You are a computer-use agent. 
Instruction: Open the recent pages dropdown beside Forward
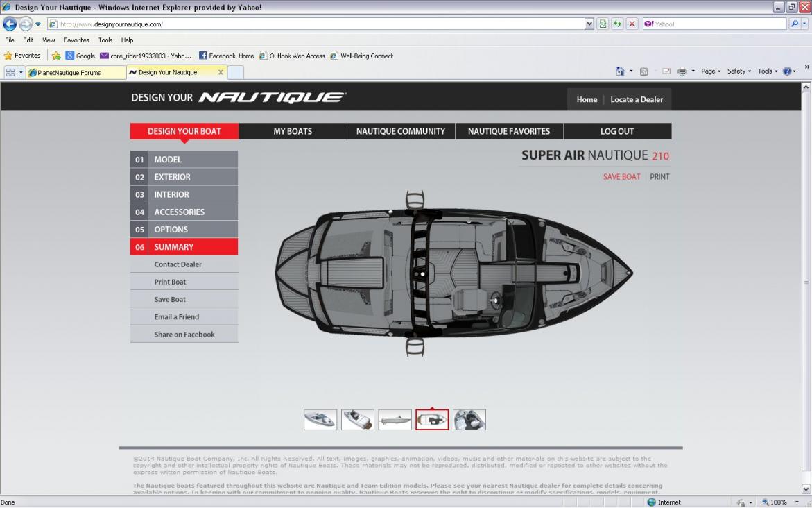pos(38,24)
